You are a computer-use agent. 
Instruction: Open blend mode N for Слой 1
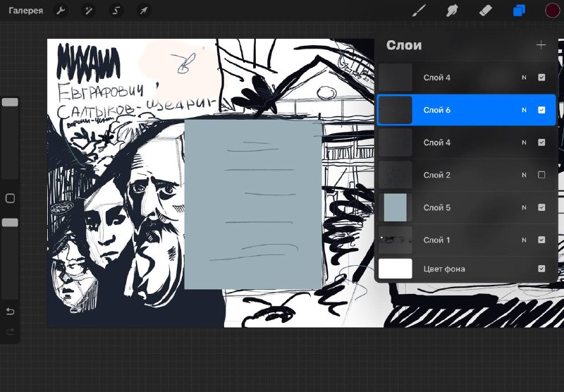[x=524, y=240]
